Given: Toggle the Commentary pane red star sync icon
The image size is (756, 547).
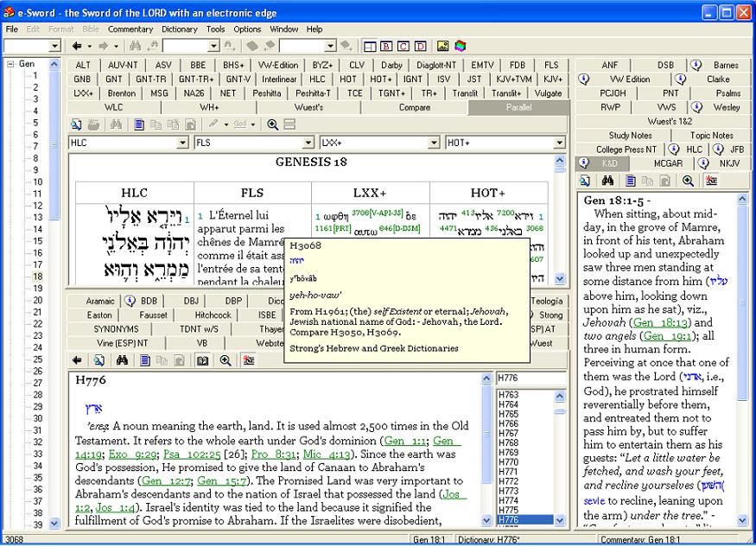Looking at the screenshot, I should (x=711, y=181).
